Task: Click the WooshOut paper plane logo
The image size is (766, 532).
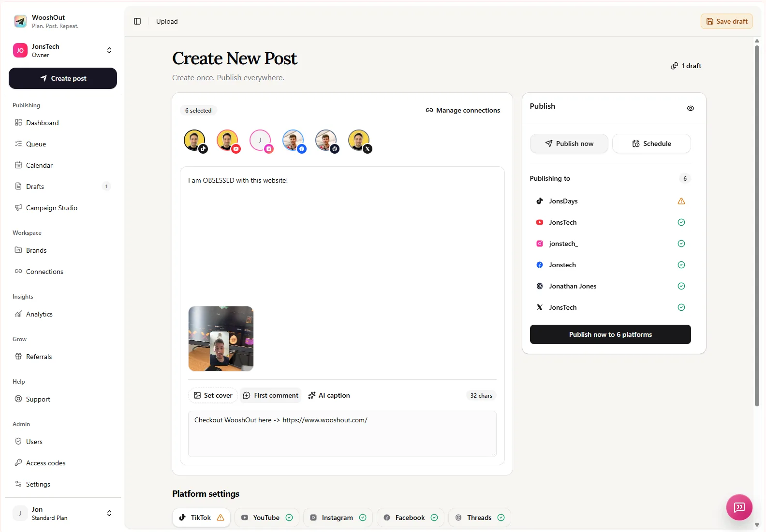Action: coord(20,21)
